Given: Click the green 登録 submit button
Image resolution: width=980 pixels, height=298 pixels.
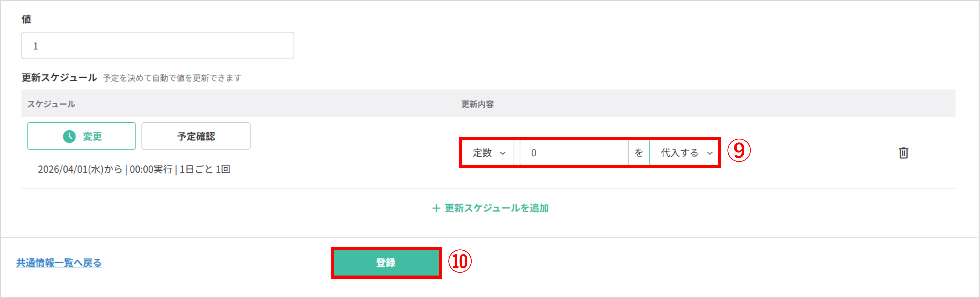Looking at the screenshot, I should click(386, 262).
